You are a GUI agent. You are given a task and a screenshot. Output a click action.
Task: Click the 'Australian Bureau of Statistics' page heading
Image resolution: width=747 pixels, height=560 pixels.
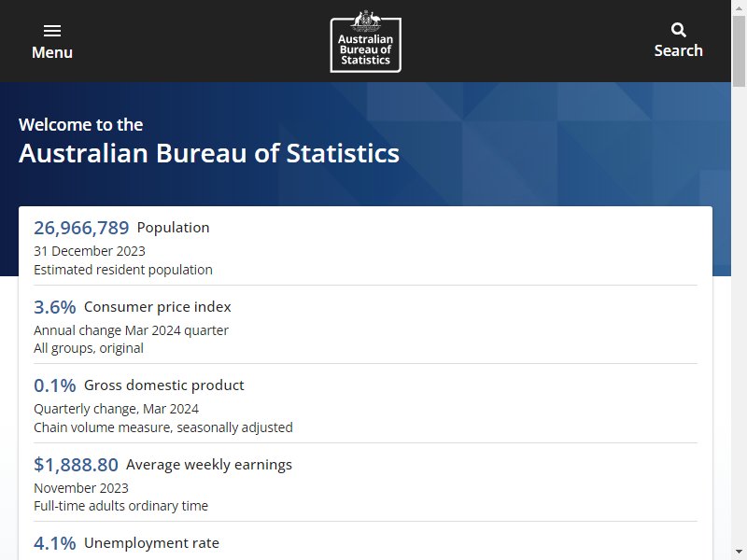[209, 153]
